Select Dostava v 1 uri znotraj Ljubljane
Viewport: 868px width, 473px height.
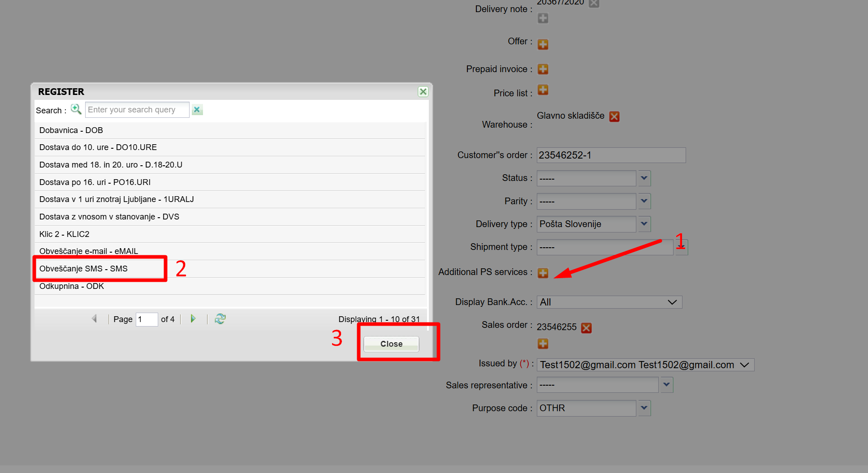[230, 199]
